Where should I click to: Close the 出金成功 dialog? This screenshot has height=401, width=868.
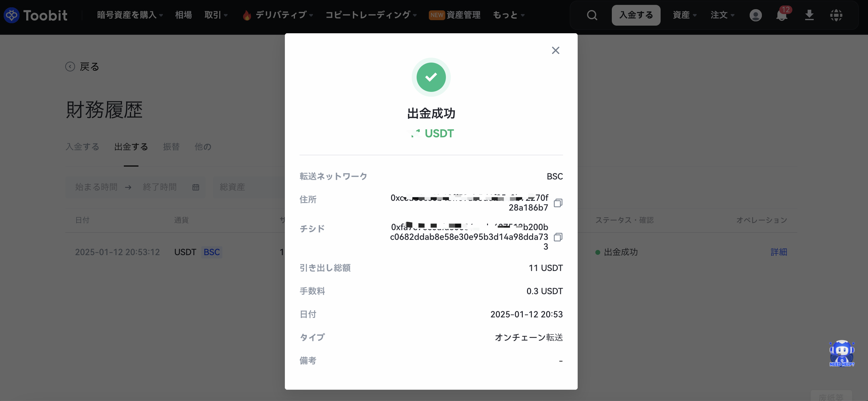[556, 50]
